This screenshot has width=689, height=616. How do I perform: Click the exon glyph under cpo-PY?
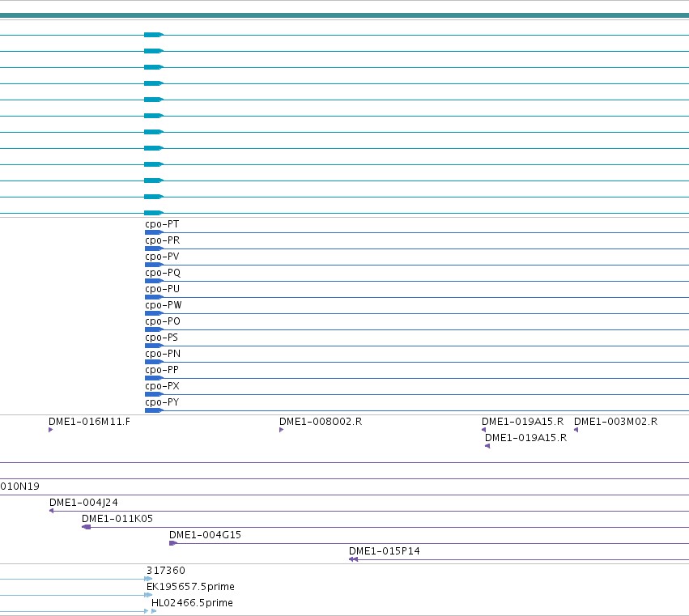[x=154, y=410]
